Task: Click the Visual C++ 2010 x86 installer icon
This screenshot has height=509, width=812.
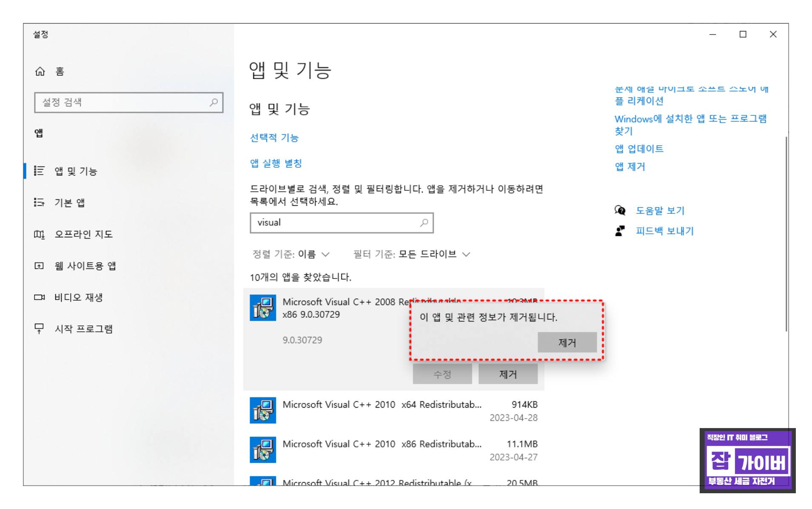Action: tap(263, 450)
